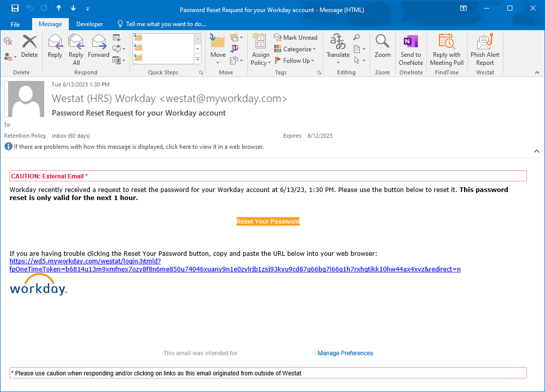Open the Move group Actions dropdown
This screenshot has height=392, width=545.
[x=237, y=60]
